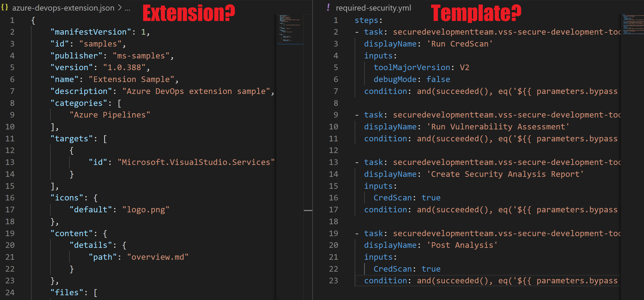Viewport: 644px width, 300px height.
Task: Open the required-security.yml breadcrumb
Action: pos(373,8)
